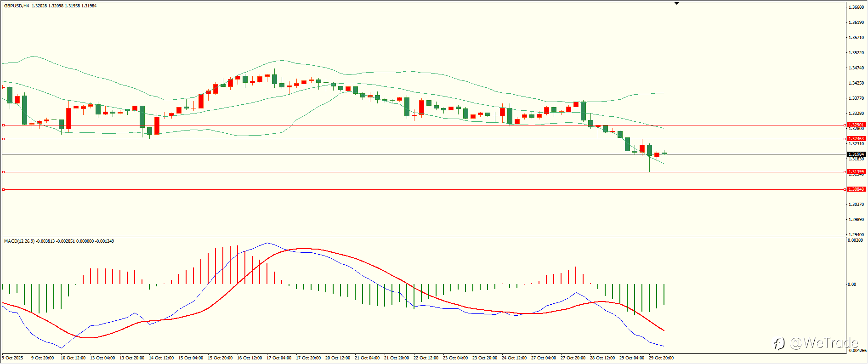
Task: Select the red 1.32901 price level tag
Action: click(856, 125)
